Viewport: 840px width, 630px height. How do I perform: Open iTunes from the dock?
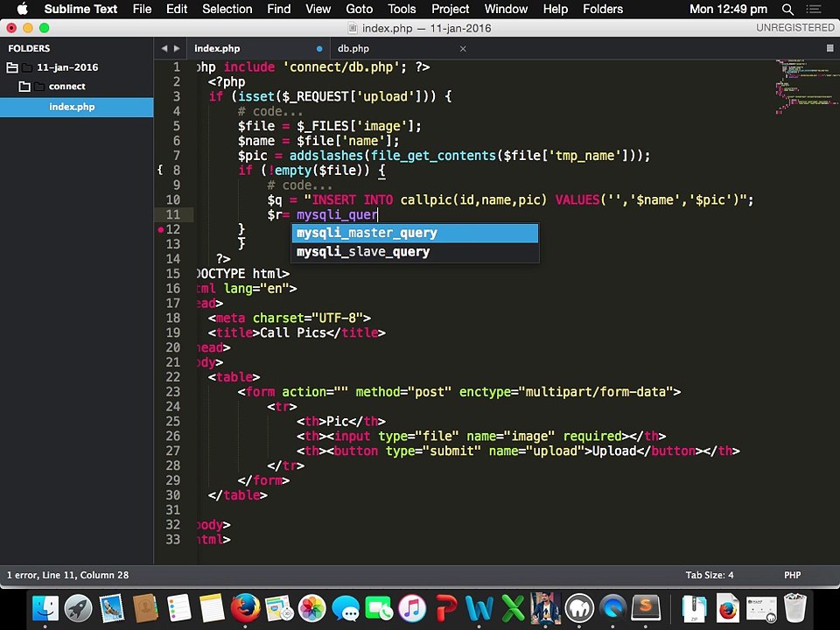(x=412, y=608)
